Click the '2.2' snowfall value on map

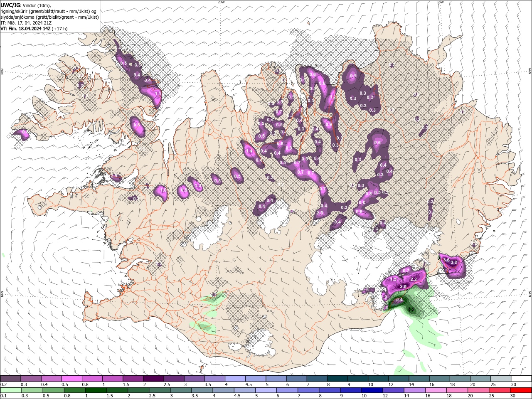coord(413,280)
